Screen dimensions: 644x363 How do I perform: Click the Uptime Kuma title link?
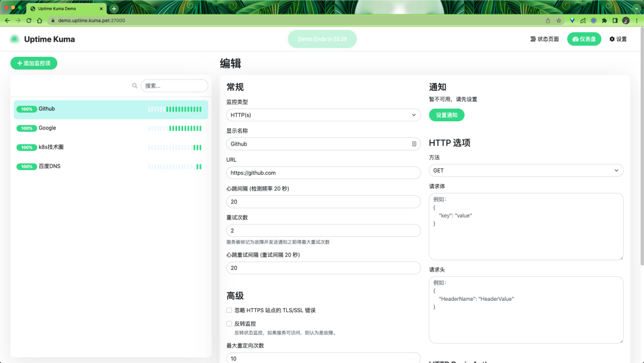(x=49, y=39)
